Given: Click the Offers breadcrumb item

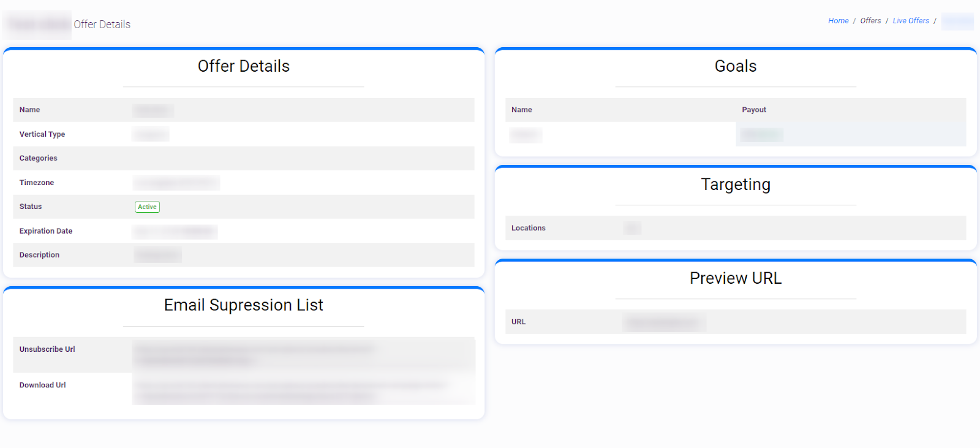Looking at the screenshot, I should 870,21.
